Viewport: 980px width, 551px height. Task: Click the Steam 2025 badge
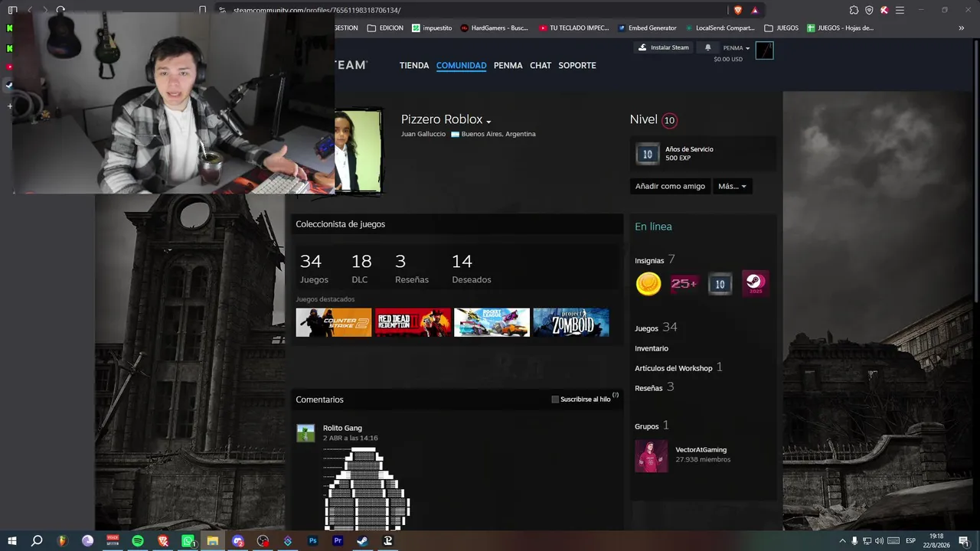[756, 284]
